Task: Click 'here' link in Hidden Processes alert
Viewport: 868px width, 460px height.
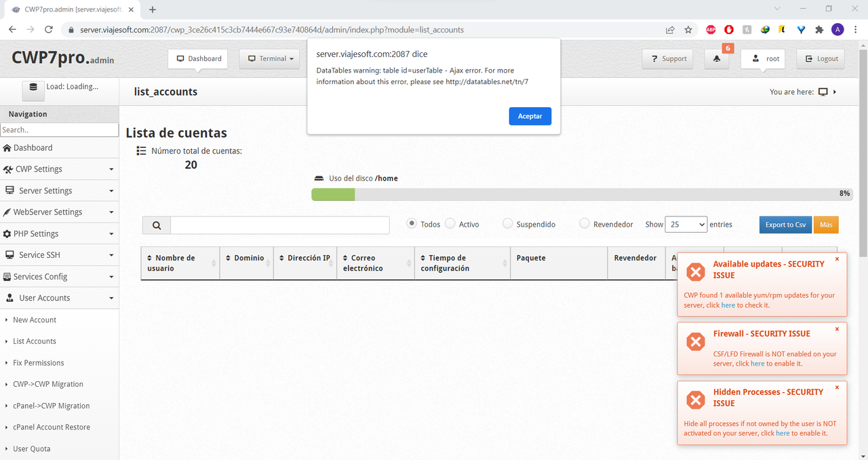Action: click(x=783, y=433)
